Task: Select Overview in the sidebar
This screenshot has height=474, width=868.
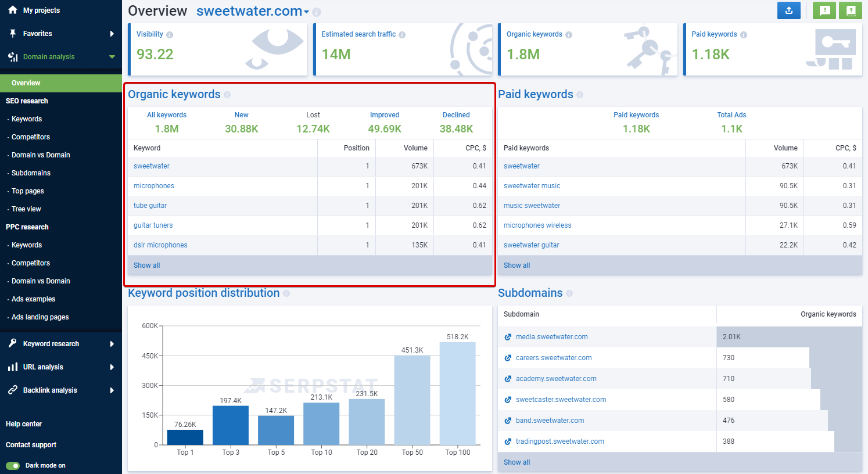Action: point(61,83)
